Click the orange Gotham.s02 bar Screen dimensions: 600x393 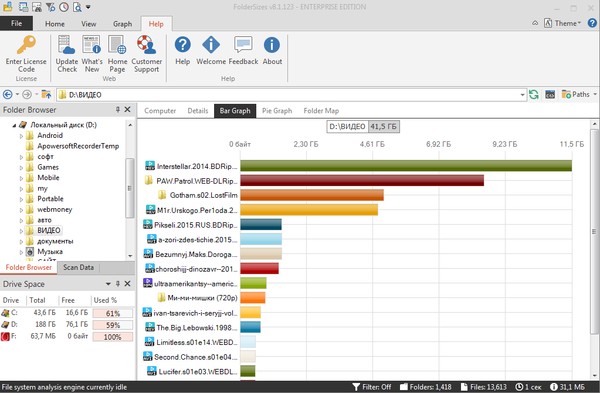coord(312,195)
